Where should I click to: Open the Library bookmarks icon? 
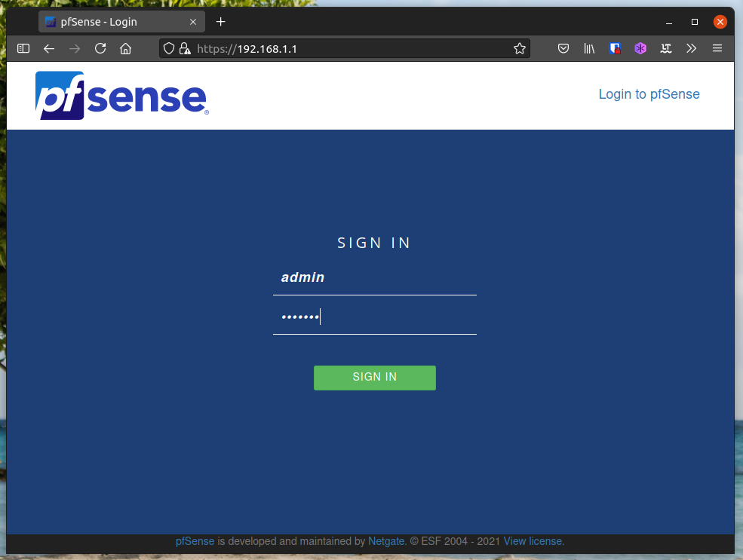(x=589, y=48)
